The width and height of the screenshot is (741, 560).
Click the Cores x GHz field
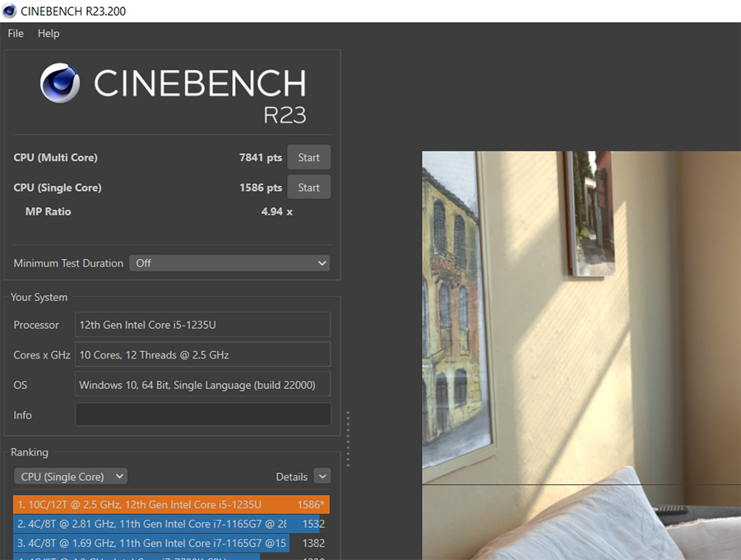coord(203,354)
